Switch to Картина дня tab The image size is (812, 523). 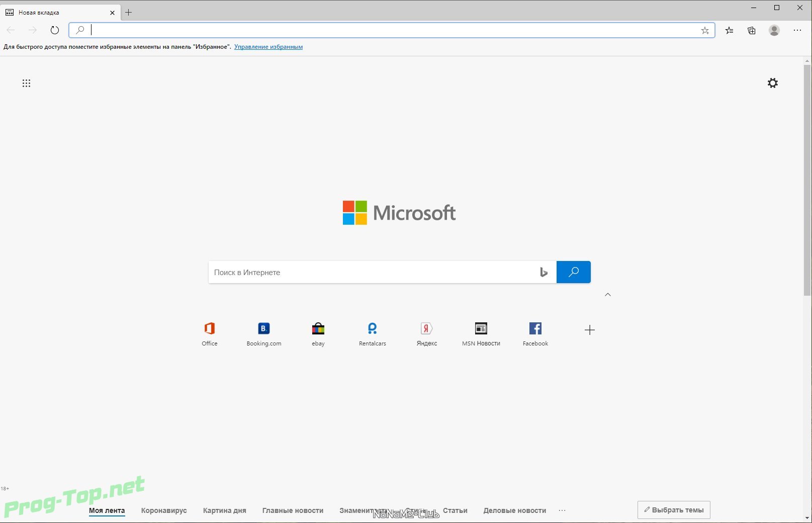[x=225, y=510]
